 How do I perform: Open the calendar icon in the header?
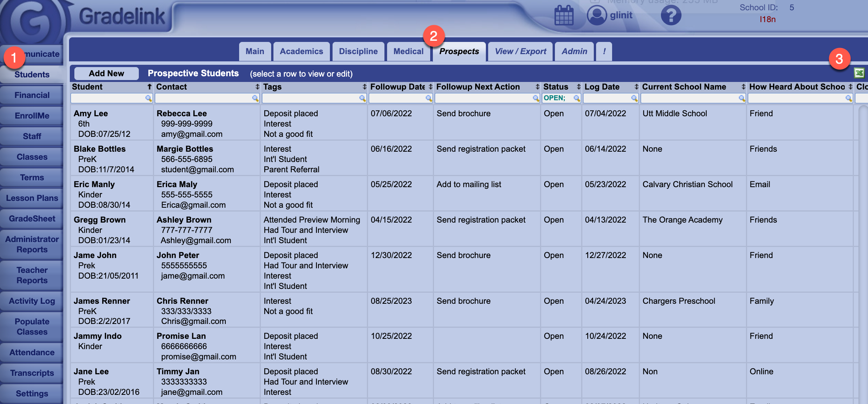click(564, 14)
